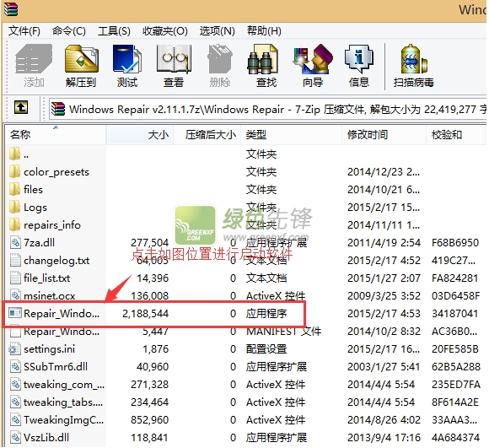Image resolution: width=489 pixels, height=448 pixels.
Task: Select the files folder icon
Action: [x=14, y=189]
